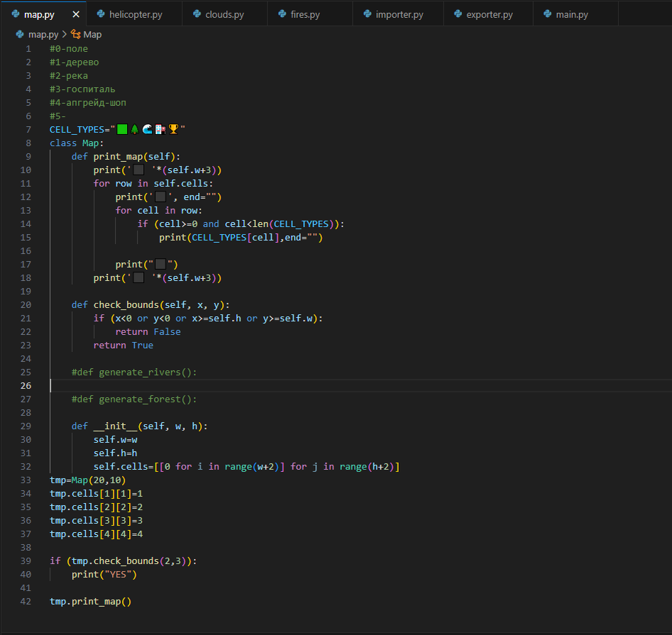Switch to the exporter.py tab
The image size is (672, 635).
click(488, 14)
